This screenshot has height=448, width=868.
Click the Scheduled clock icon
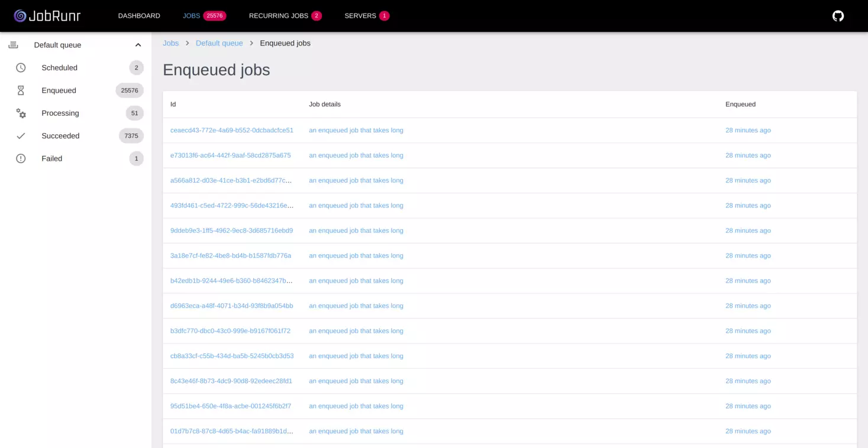[21, 68]
